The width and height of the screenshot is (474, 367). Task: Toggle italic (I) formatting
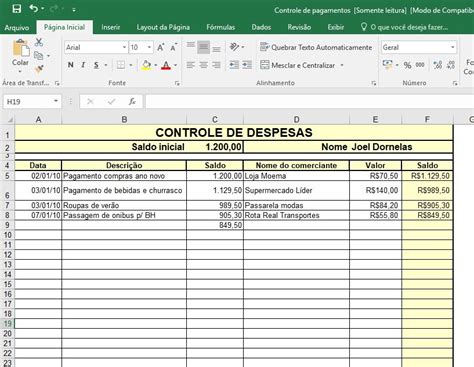pos(83,65)
